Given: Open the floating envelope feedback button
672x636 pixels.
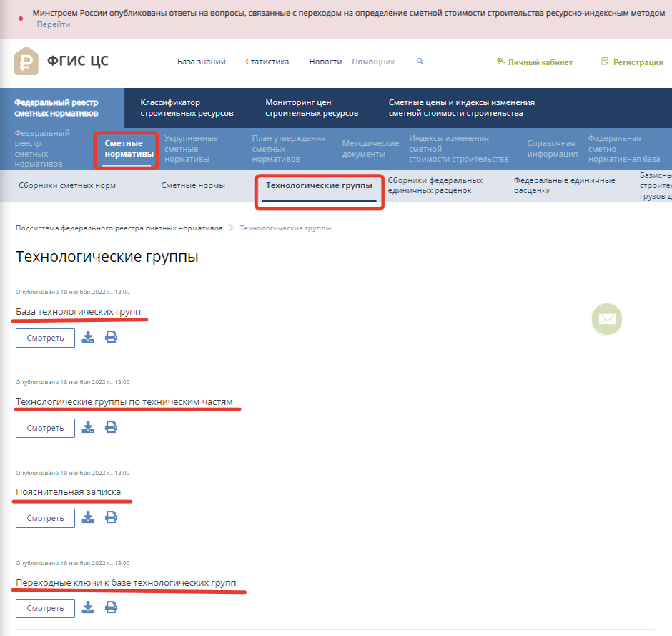Looking at the screenshot, I should coord(607,319).
